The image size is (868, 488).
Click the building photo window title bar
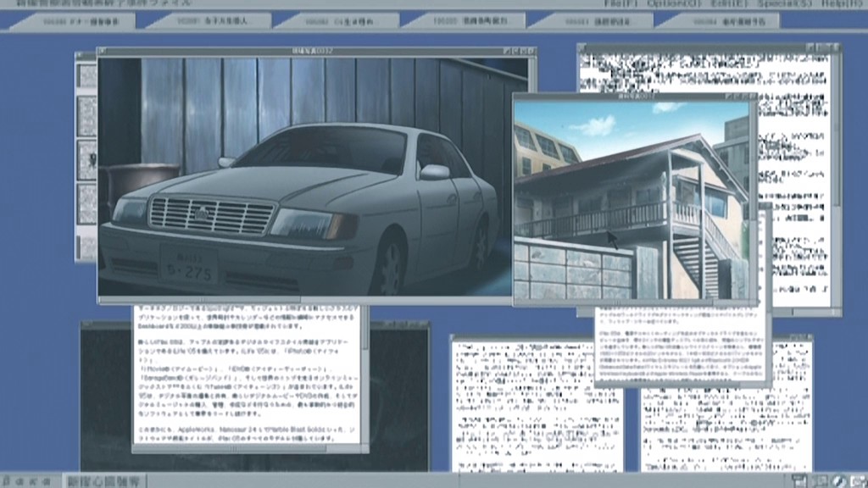pos(636,97)
